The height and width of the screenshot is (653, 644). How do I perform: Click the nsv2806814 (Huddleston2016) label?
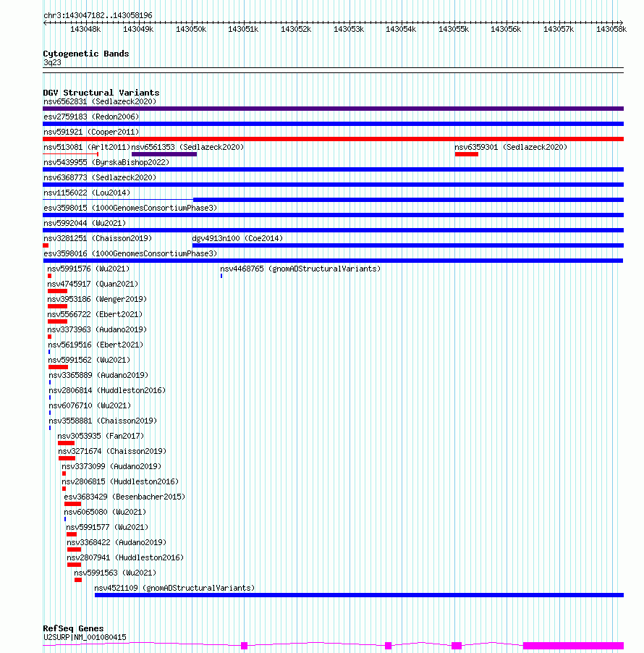(107, 391)
